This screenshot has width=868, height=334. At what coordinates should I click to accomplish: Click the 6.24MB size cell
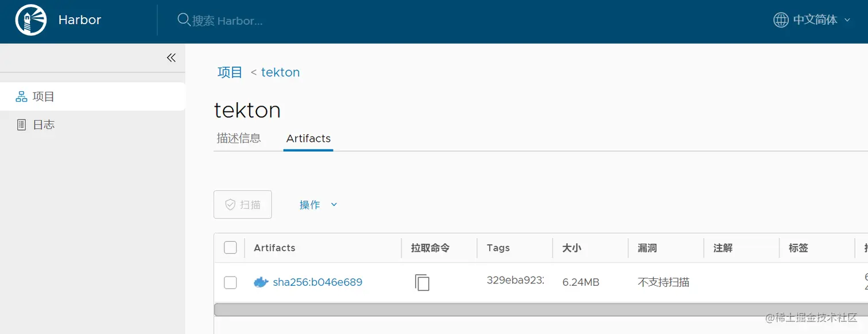click(x=581, y=282)
